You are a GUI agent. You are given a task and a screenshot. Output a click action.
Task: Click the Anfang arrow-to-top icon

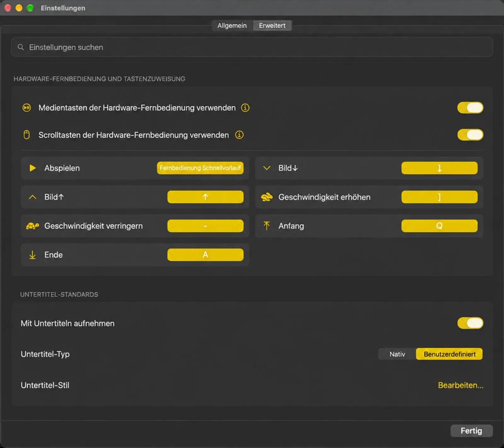tap(266, 226)
